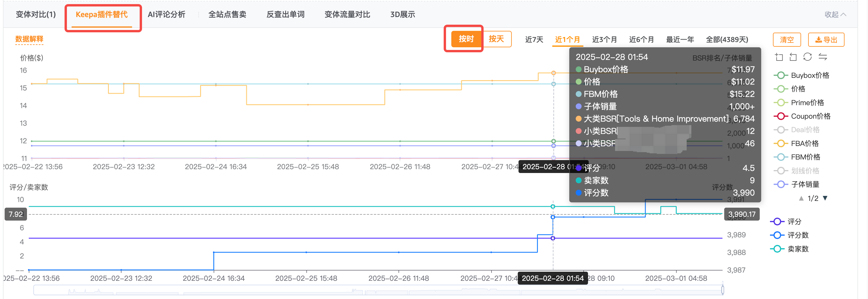This screenshot has height=299, width=868.
Task: Click the 清空 button
Action: pyautogui.click(x=787, y=40)
